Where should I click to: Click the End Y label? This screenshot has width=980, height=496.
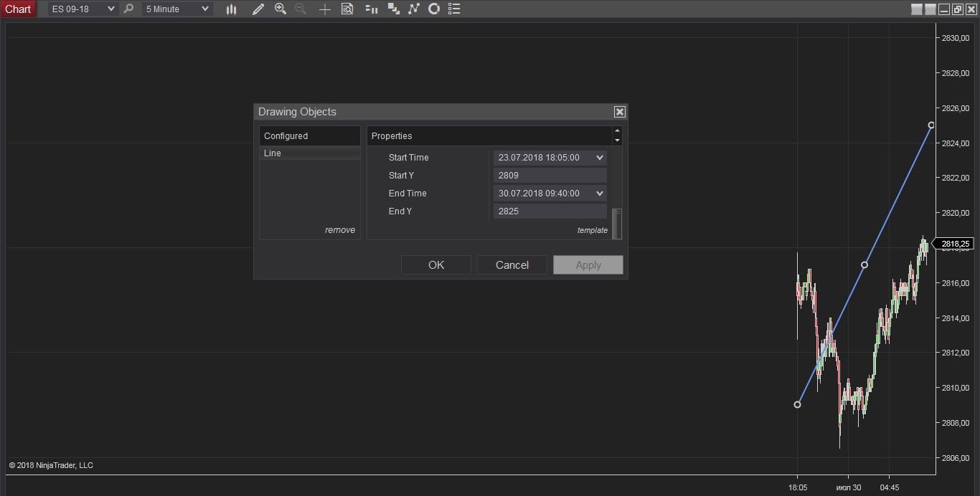(400, 211)
